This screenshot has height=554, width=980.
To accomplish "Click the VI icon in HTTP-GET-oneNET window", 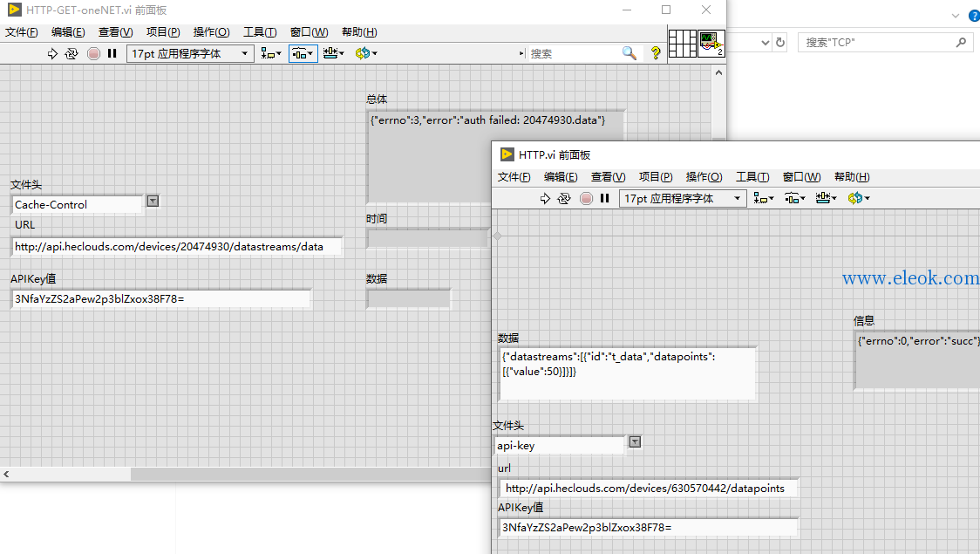I will pyautogui.click(x=711, y=44).
